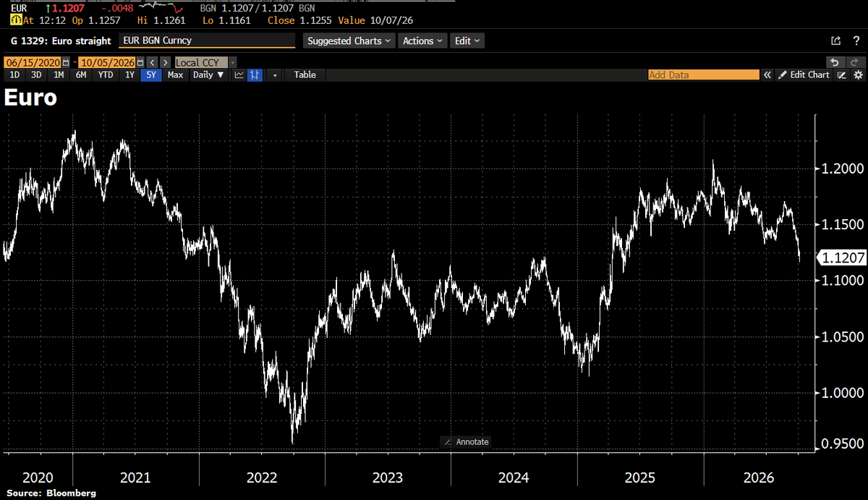Click the end date 10/05/2026 field
The image size is (868, 500).
pyautogui.click(x=108, y=63)
